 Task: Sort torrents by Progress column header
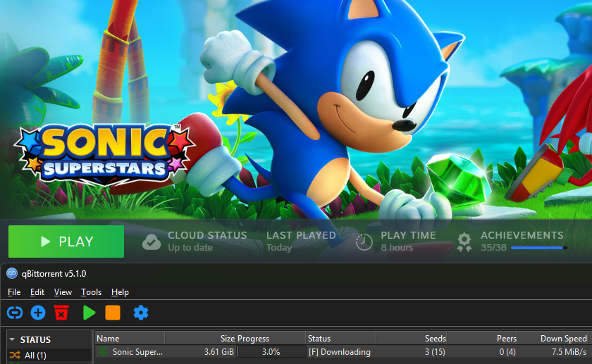[x=271, y=339]
